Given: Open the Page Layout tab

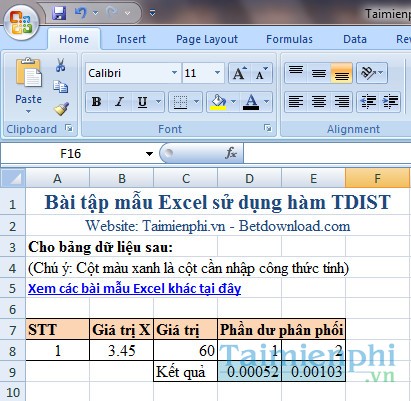Looking at the screenshot, I should [207, 39].
